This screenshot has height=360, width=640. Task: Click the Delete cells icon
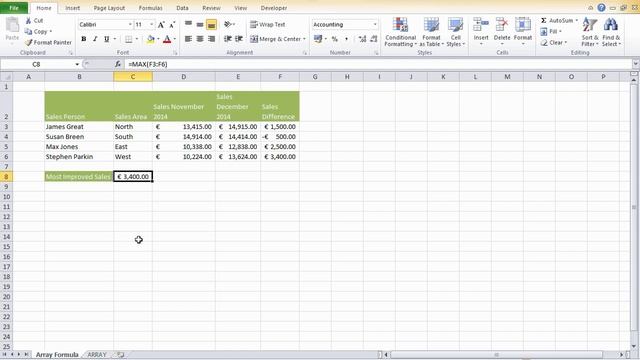(x=502, y=25)
